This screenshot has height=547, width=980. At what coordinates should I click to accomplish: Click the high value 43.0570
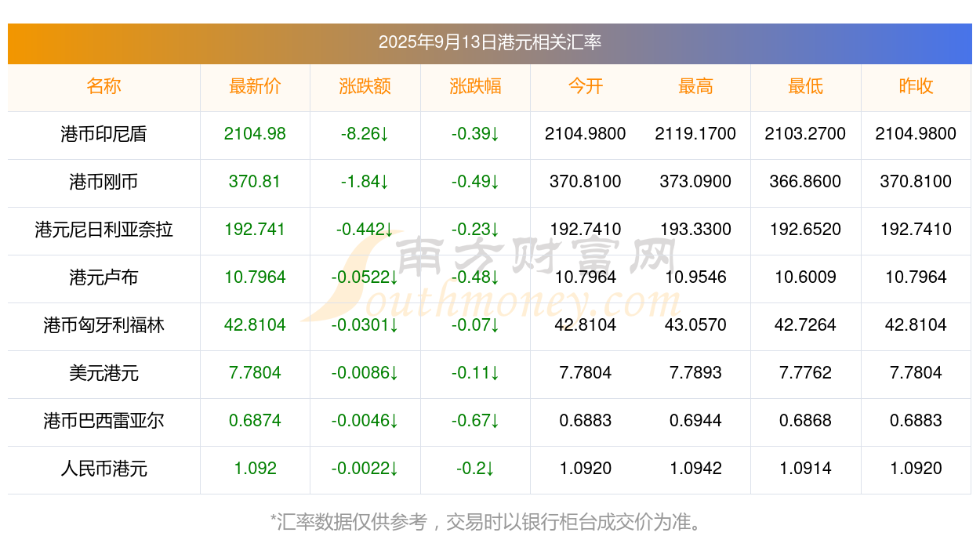[x=695, y=325]
